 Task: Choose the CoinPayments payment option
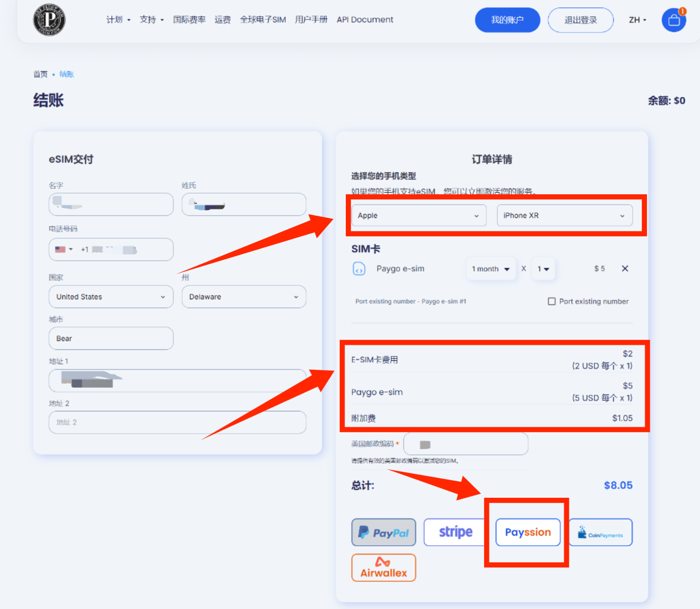(x=601, y=532)
